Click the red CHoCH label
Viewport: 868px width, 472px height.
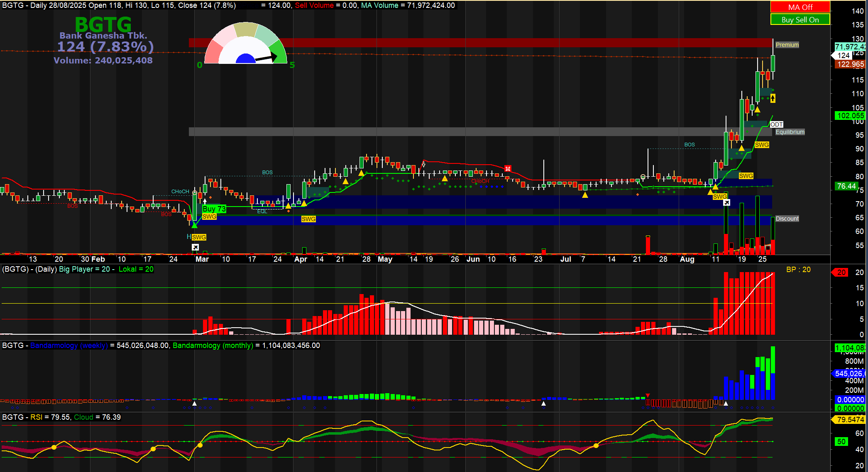coord(480,181)
